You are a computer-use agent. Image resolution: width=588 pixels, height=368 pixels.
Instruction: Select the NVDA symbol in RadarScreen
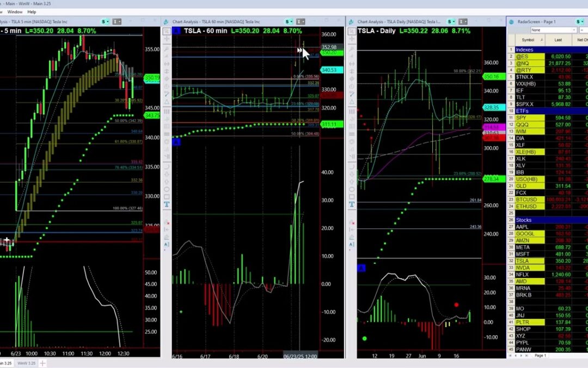click(x=530, y=268)
